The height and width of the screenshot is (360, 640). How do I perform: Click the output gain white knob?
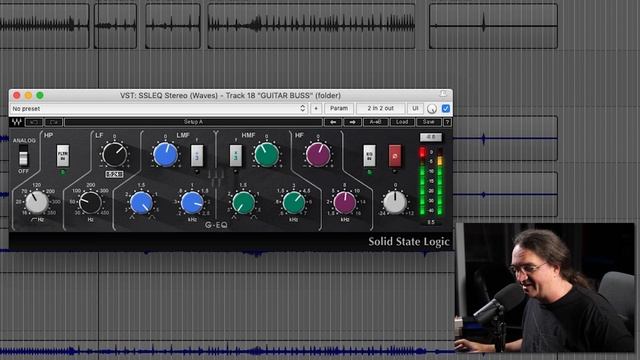point(395,203)
